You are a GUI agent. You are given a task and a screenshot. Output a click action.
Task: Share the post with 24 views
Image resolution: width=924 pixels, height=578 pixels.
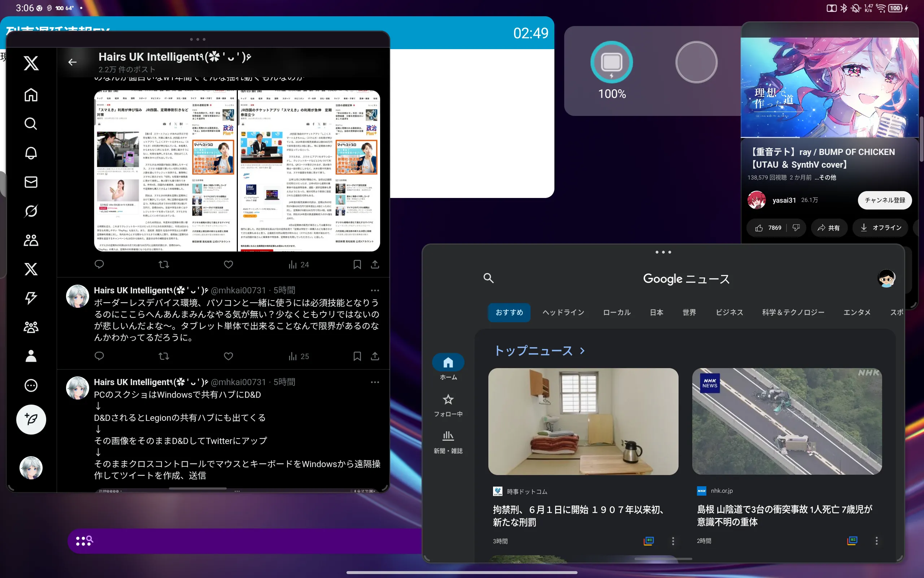(375, 264)
